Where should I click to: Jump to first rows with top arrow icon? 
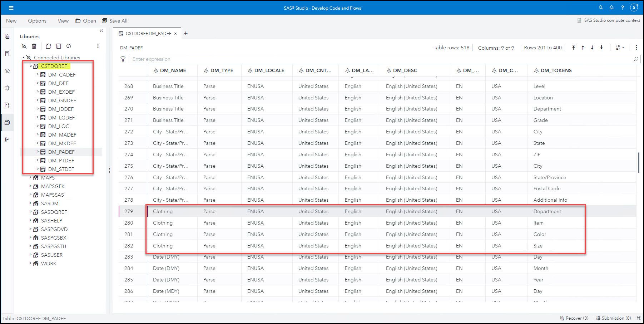(574, 47)
